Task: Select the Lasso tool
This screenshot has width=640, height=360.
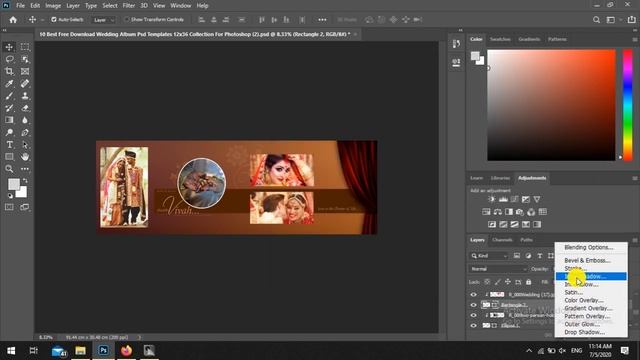Action: 9,59
